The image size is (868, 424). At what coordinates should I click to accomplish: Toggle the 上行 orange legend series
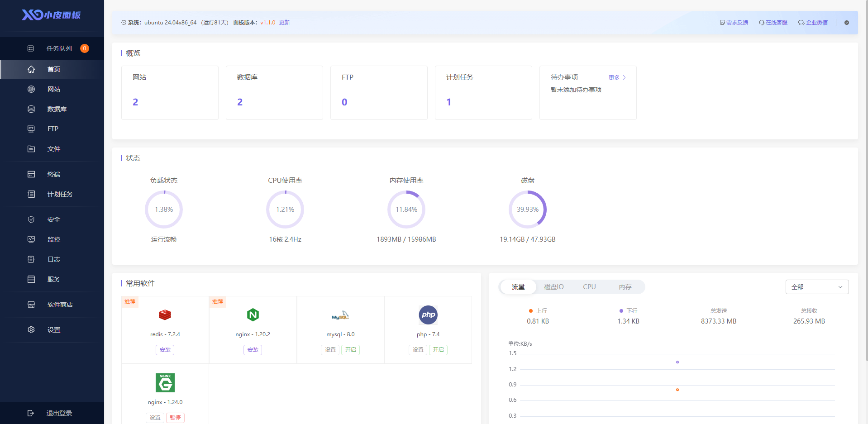[538, 311]
